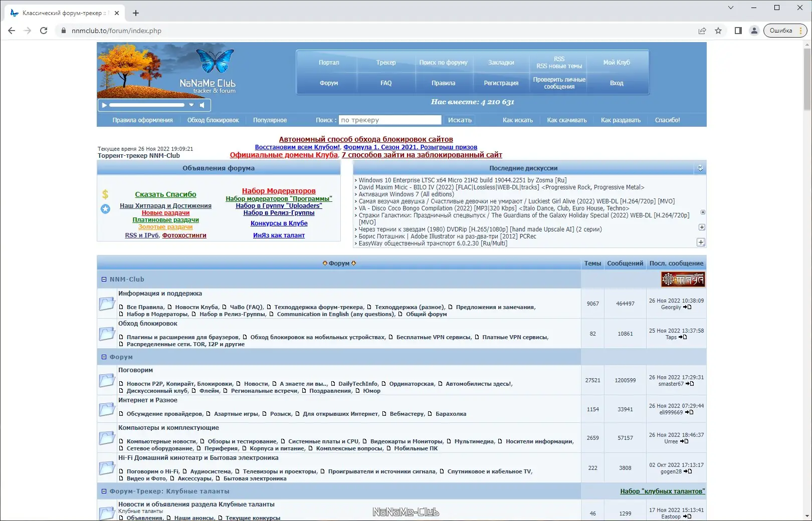
Task: Click the banner image in NNM-Club header row
Action: point(683,280)
